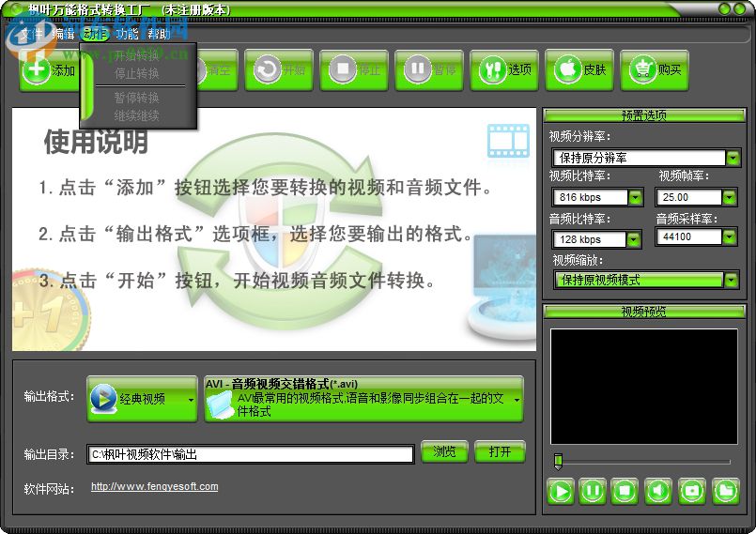Open the snapshot folder icon in preview panel
Image resolution: width=756 pixels, height=534 pixels.
[726, 492]
